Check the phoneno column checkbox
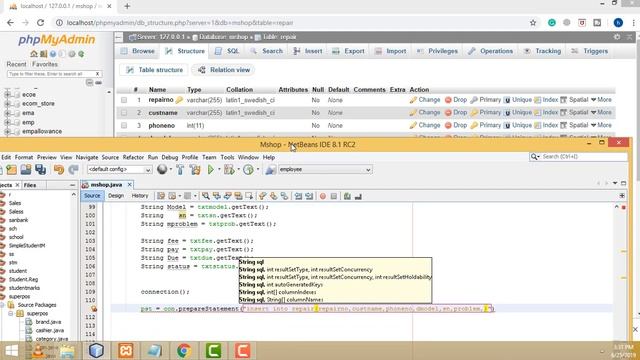This screenshot has height=360, width=640. (124, 126)
